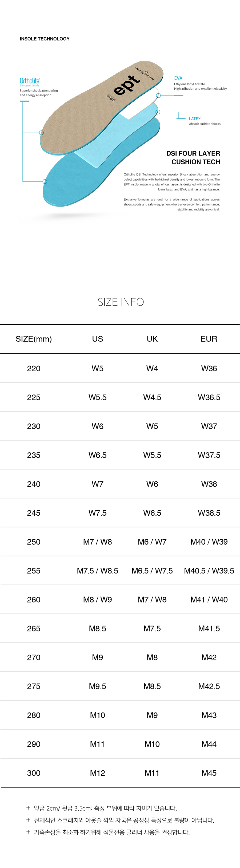
Task: Click the M7 / W8 US size cell
Action: point(97,542)
